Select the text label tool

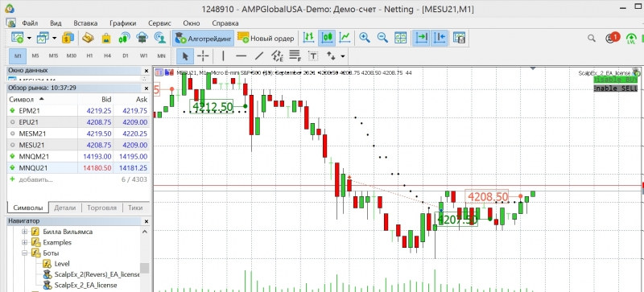pyautogui.click(x=313, y=56)
